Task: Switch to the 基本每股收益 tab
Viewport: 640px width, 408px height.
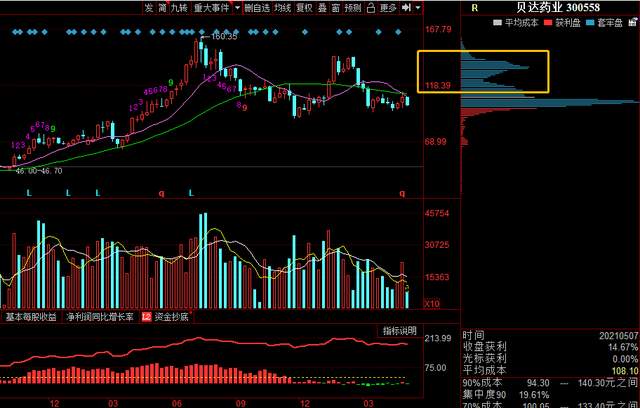Action: click(32, 317)
